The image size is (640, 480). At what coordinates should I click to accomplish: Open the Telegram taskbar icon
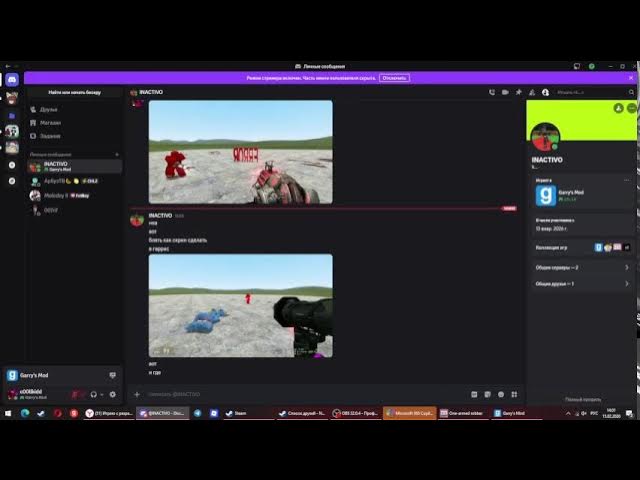tap(198, 413)
